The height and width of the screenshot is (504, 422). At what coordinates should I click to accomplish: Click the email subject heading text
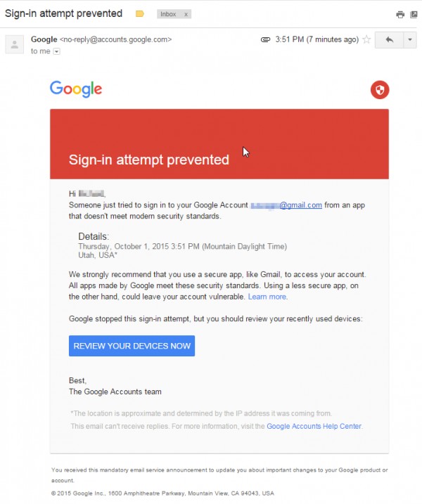[64, 13]
